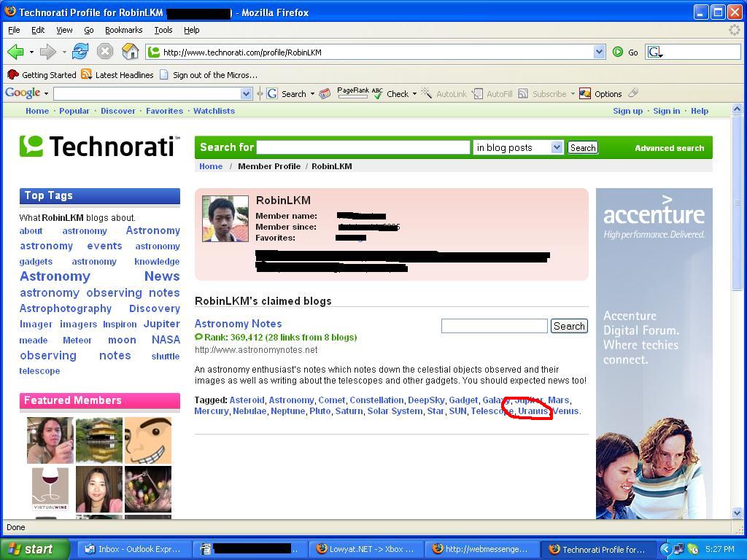The height and width of the screenshot is (560, 747).
Task: Open the wine glass featured member thumbnail
Action: (x=50, y=489)
